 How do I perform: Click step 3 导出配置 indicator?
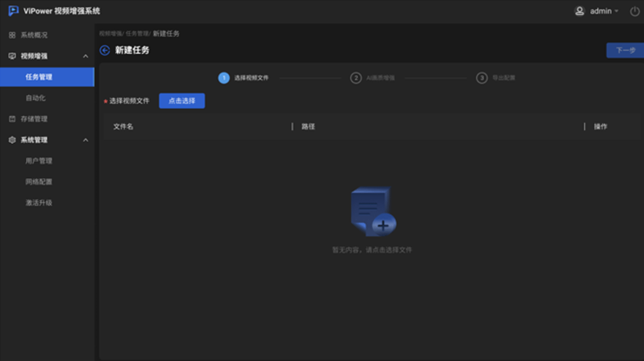482,78
